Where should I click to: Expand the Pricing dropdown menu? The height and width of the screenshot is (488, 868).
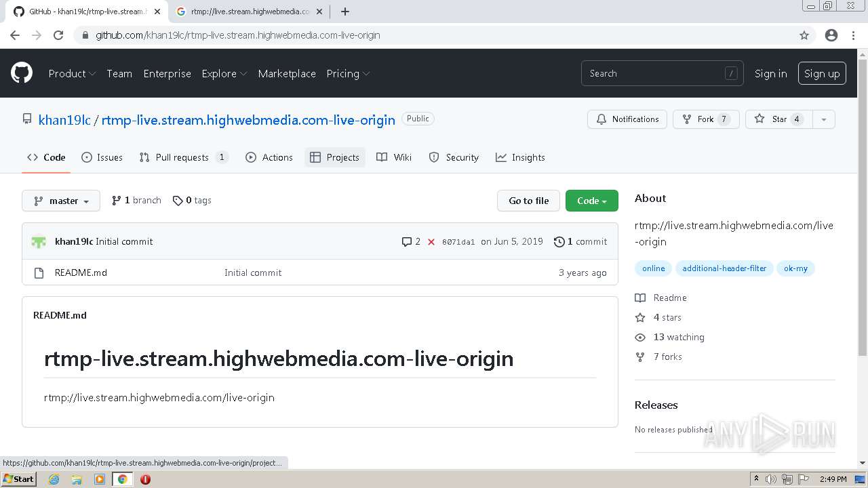tap(348, 73)
